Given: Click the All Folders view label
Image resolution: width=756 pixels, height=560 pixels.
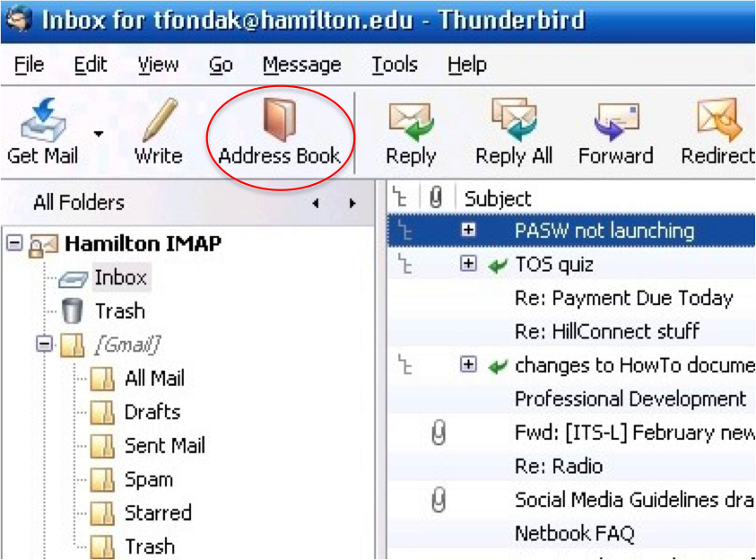Looking at the screenshot, I should point(79,203).
